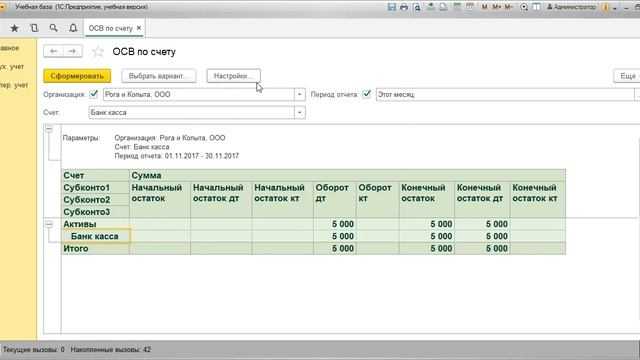
Task: Go forward with the right arrow button
Action: [73, 51]
